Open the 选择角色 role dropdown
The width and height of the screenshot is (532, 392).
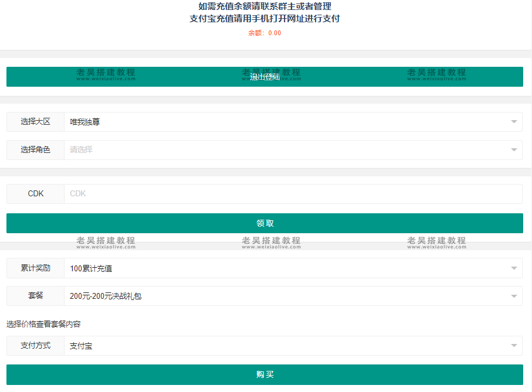click(293, 150)
